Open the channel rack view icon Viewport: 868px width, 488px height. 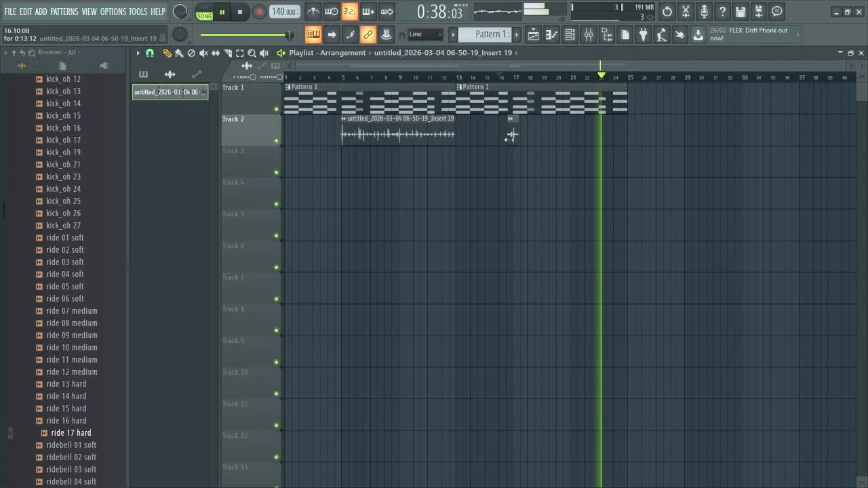[x=570, y=35]
